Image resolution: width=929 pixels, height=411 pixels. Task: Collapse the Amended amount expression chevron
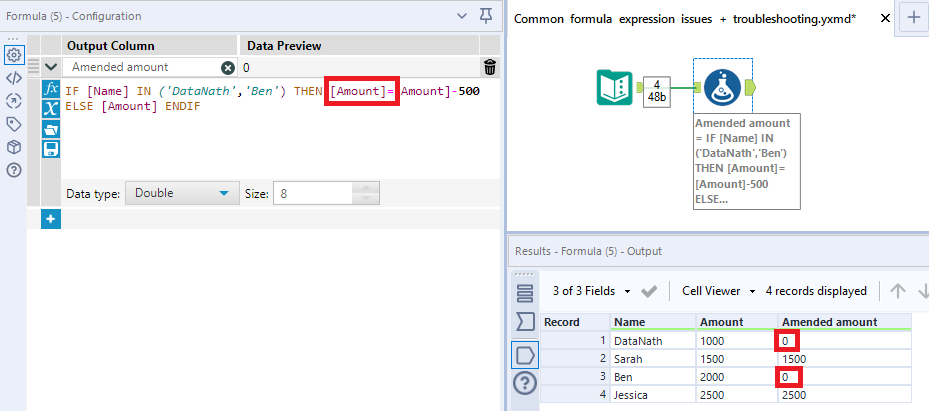(52, 68)
